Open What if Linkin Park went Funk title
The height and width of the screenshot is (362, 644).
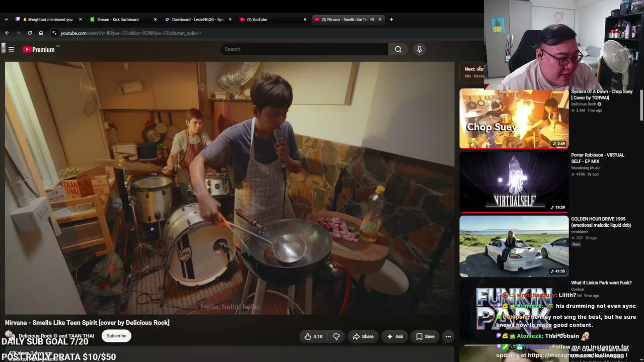point(601,283)
